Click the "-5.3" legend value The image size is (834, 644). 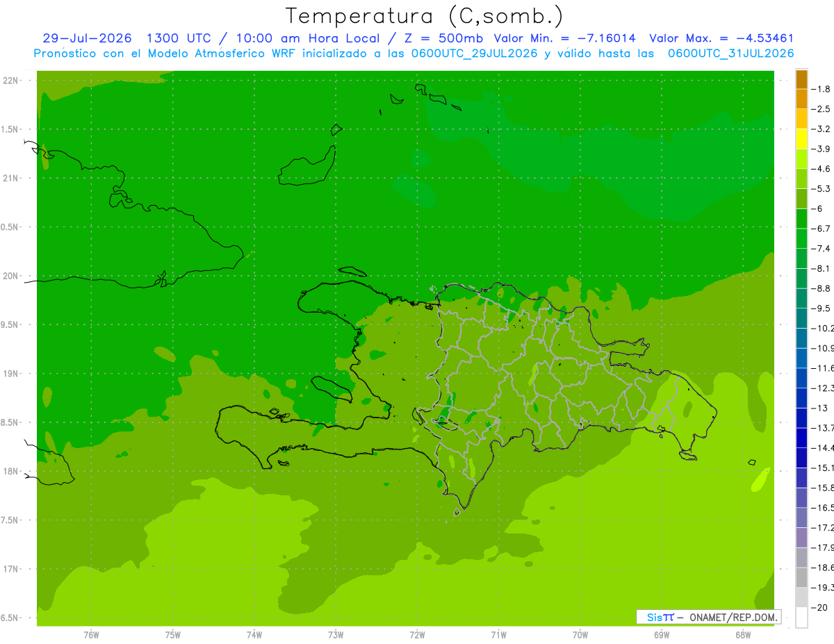tap(821, 189)
